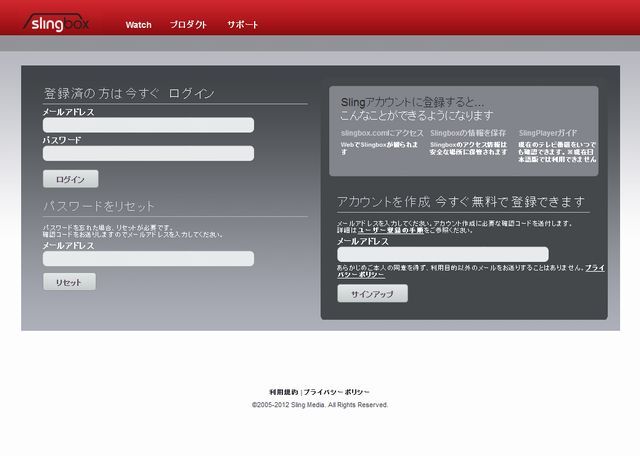Open the Watch menu
640x456 pixels.
pos(138,25)
